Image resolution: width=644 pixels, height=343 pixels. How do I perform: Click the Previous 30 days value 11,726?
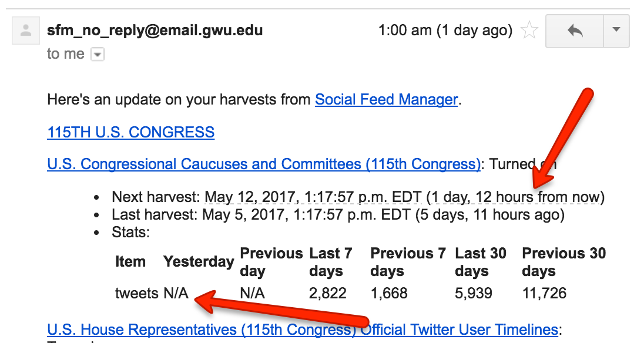544,293
